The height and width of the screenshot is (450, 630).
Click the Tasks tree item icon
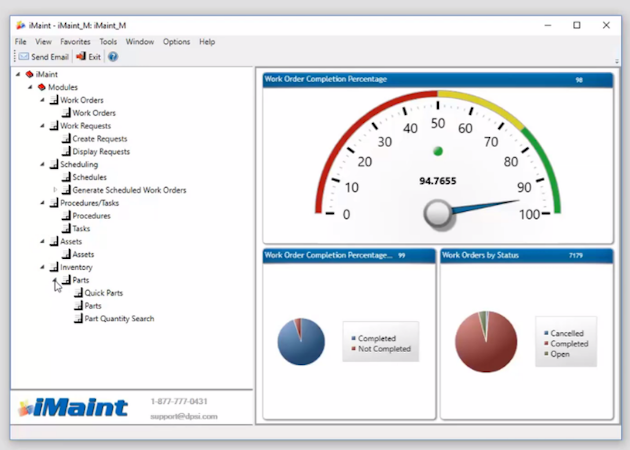click(67, 228)
